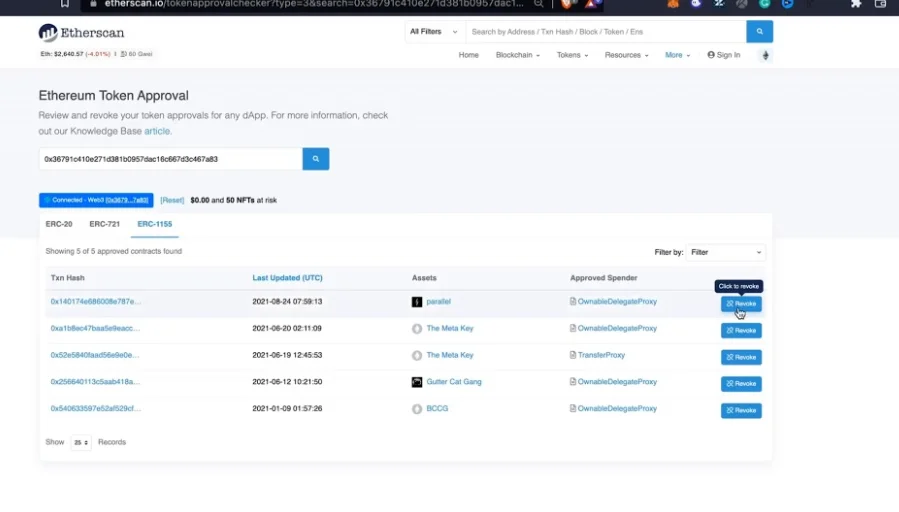Viewport: 899px width, 512px height.
Task: Open OwnableDelegateProxy spender in BCCG row
Action: [617, 409]
